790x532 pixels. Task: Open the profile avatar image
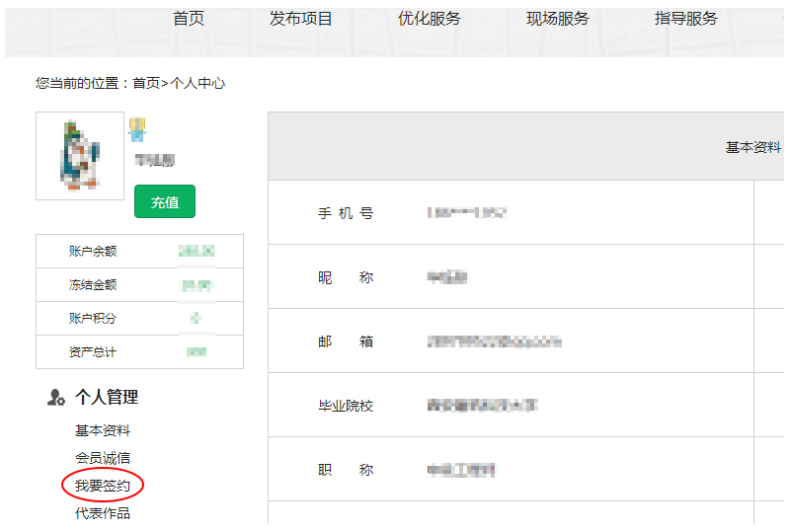[80, 155]
